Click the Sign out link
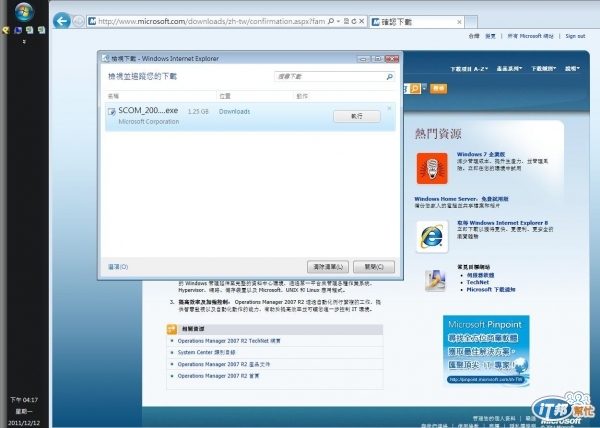This screenshot has height=428, width=600. click(575, 36)
